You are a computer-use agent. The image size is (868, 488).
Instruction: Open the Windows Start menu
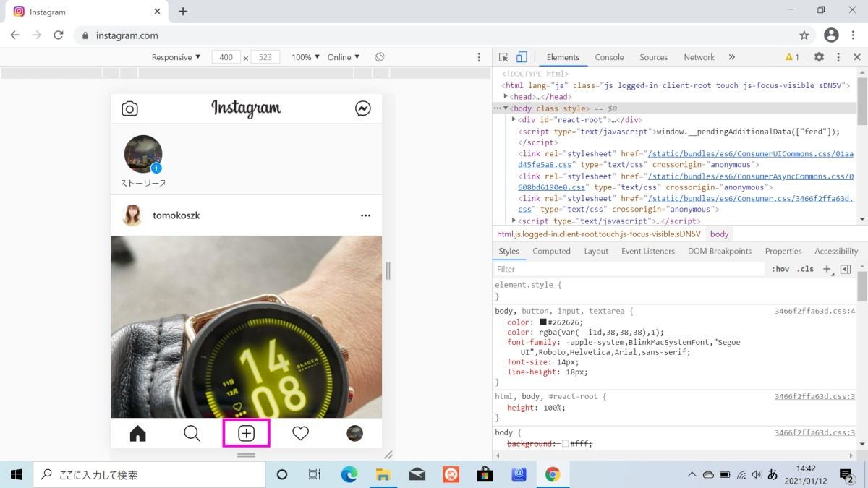(16, 474)
